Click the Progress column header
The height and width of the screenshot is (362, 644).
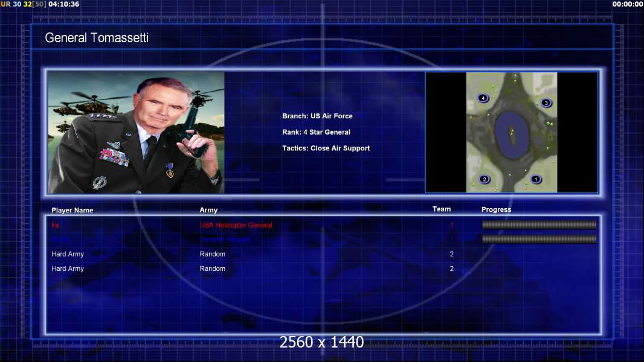(496, 209)
